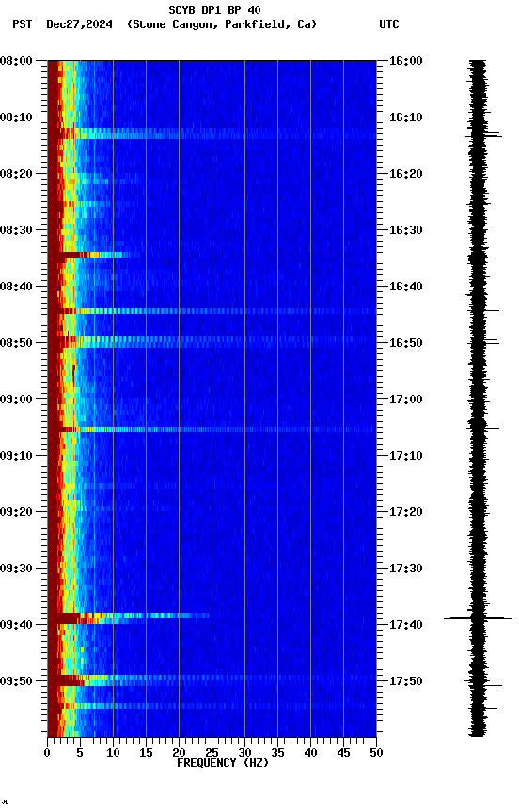519x812 pixels.
Task: Click the 50 Hz frequency axis label
Action: pos(376,753)
